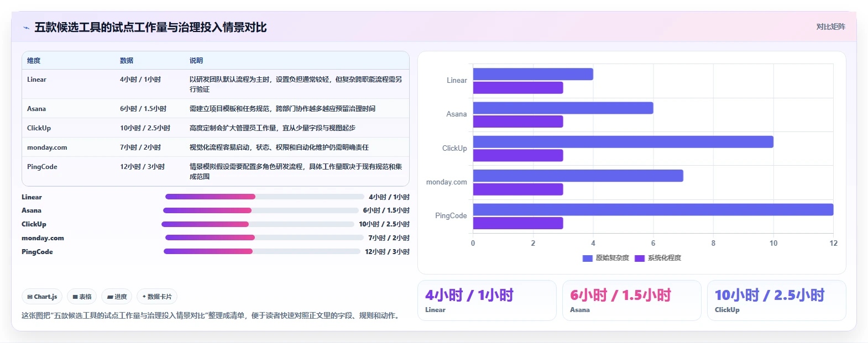Viewport: 868px width, 343px height.
Task: Click the 12小时 / 3小时 progress value
Action: [387, 252]
